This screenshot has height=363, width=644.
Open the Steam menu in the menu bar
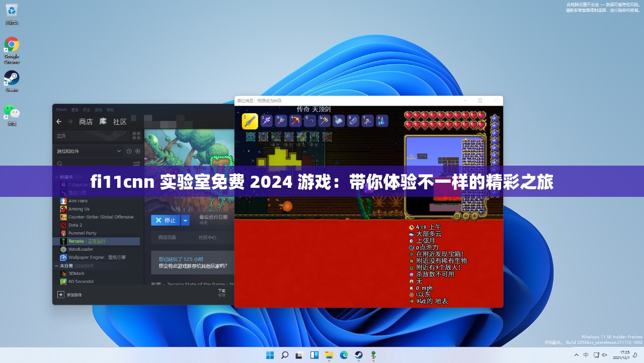[61, 109]
